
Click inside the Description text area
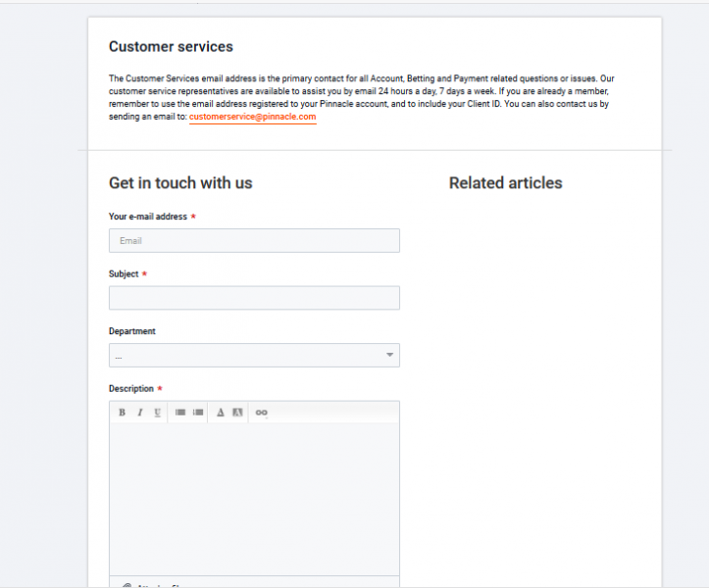pos(254,499)
